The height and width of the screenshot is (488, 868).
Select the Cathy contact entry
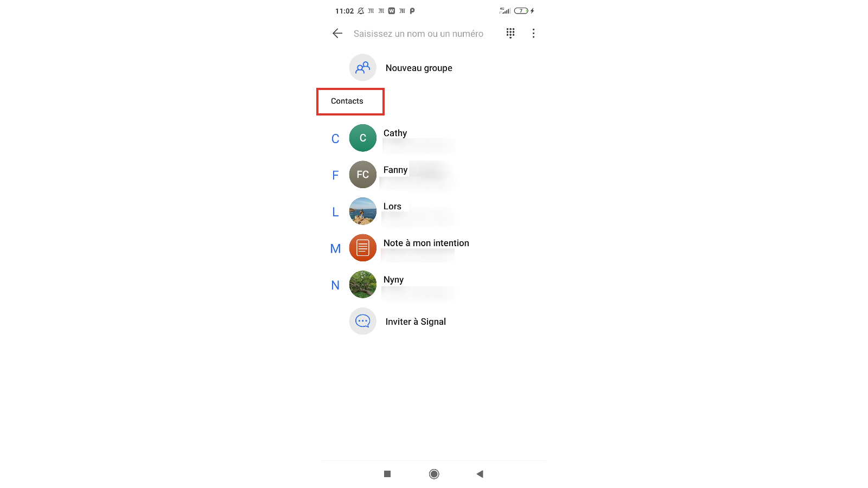[434, 138]
